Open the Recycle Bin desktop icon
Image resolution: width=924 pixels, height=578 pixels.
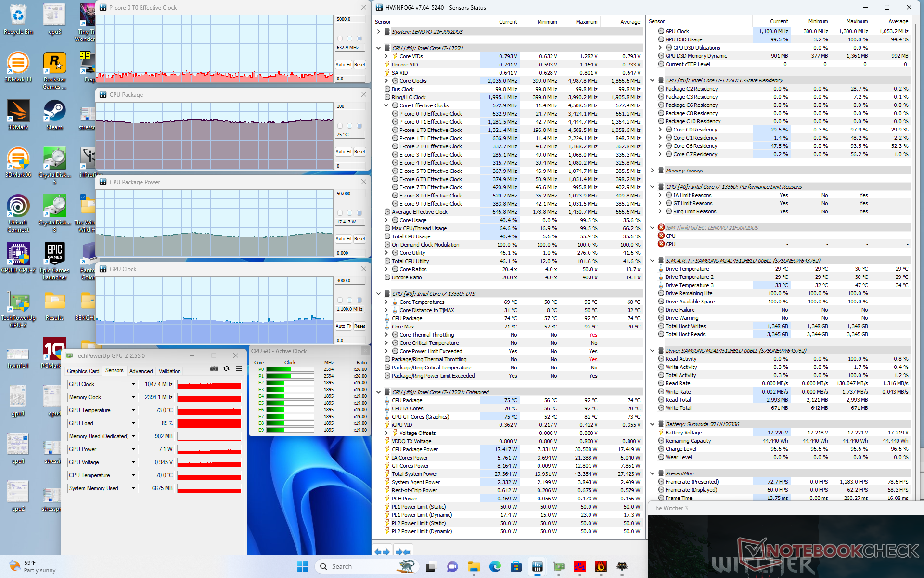(x=18, y=19)
